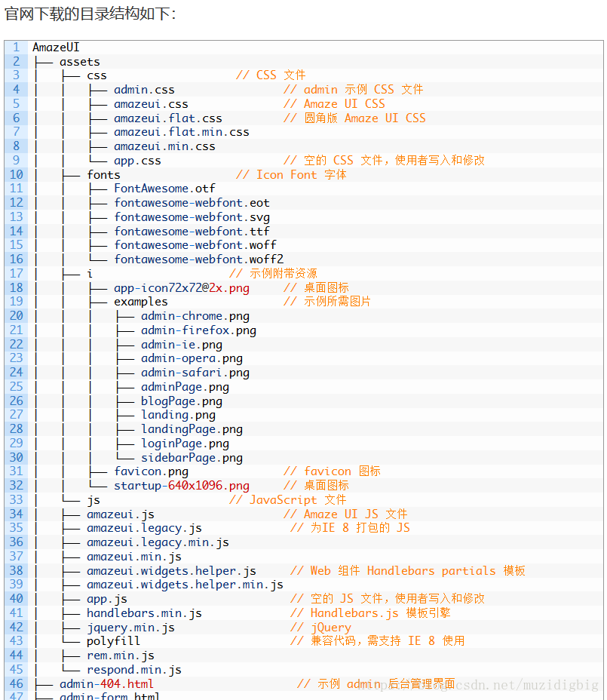This screenshot has width=607, height=700.
Task: Click the '// 示例附带资源' comment
Action: pyautogui.click(x=273, y=274)
